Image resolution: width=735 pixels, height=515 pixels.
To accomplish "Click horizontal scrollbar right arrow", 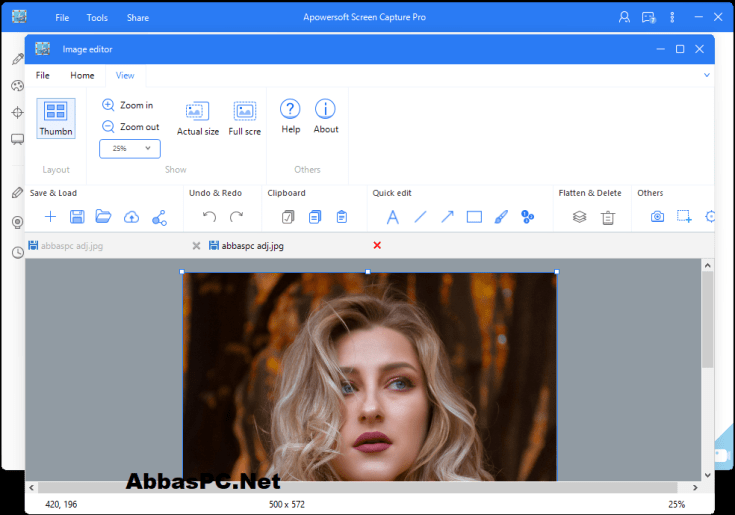I will coord(695,487).
